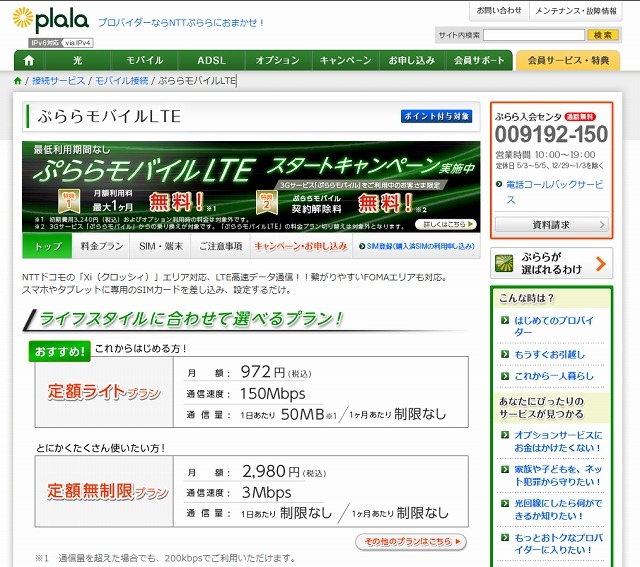Open the キャンペーン menu
Viewport: 640px width, 567px height.
[345, 60]
